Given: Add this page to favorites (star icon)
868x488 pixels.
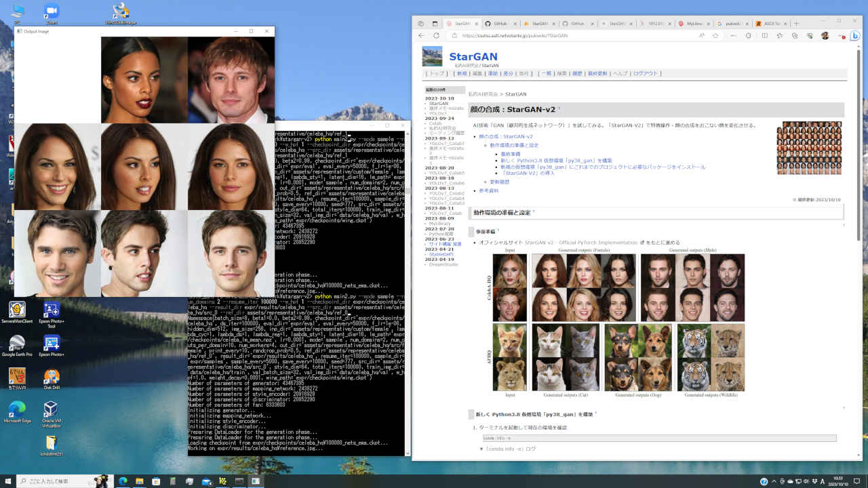Looking at the screenshot, I should click(715, 36).
